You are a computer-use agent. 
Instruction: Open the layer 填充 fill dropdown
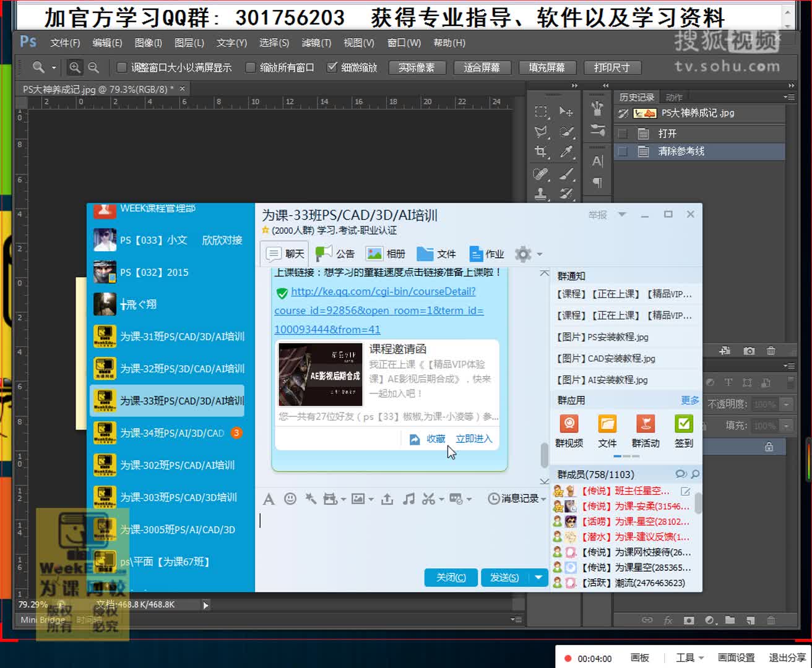pyautogui.click(x=786, y=426)
